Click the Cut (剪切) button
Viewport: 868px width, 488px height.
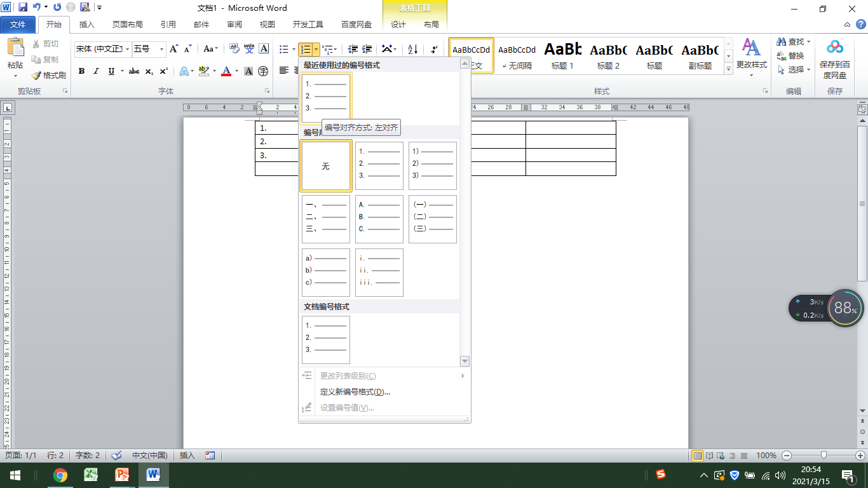pos(45,44)
